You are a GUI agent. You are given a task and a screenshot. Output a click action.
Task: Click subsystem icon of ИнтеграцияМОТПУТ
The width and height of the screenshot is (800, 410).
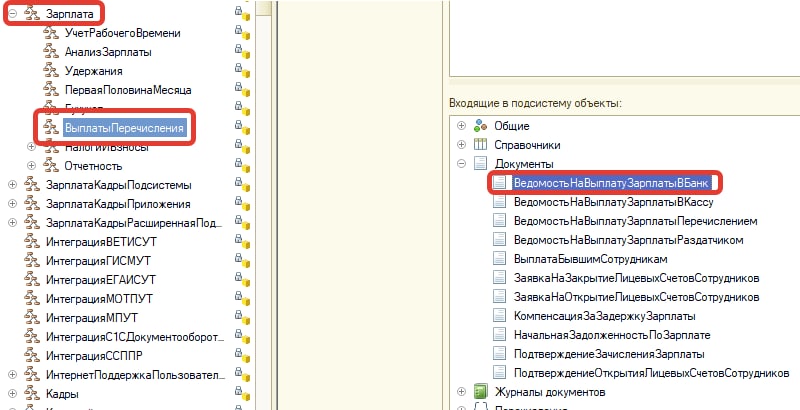(x=32, y=299)
